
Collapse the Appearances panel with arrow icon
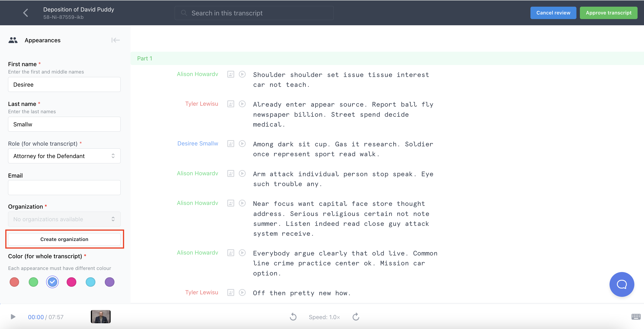pos(116,40)
